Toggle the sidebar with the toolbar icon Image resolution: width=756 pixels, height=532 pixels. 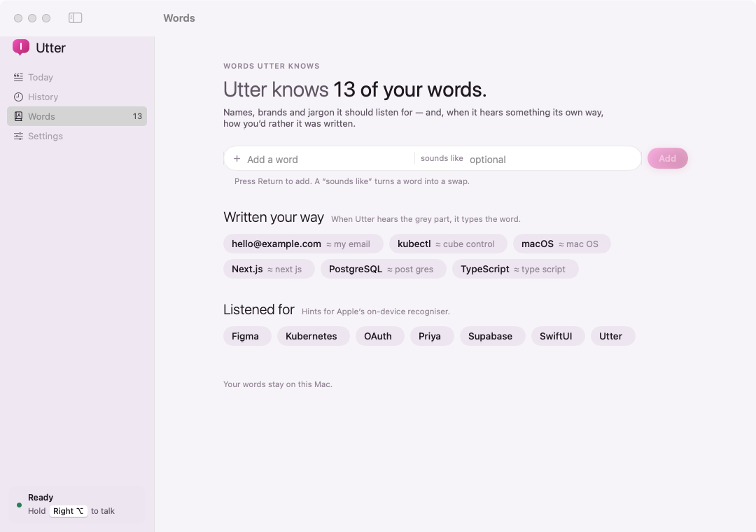click(x=75, y=17)
